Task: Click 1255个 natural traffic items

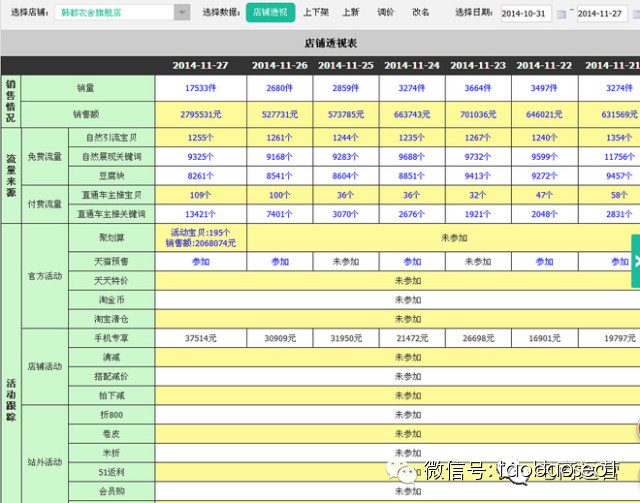Action: [x=200, y=138]
